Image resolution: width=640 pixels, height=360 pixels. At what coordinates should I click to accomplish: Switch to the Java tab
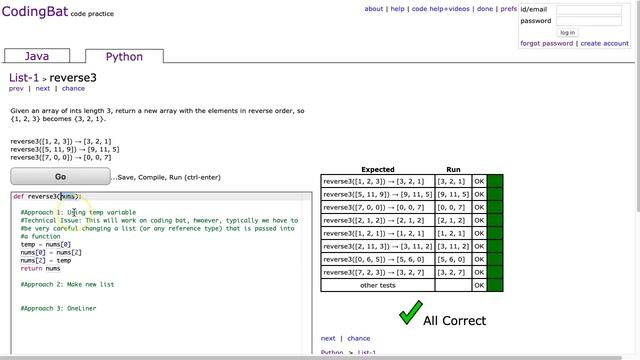[37, 56]
